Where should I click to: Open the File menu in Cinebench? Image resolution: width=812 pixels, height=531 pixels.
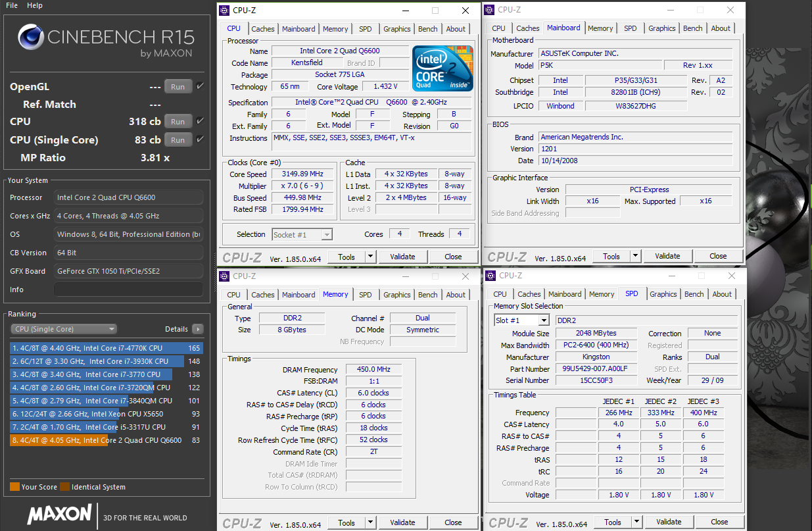point(12,5)
